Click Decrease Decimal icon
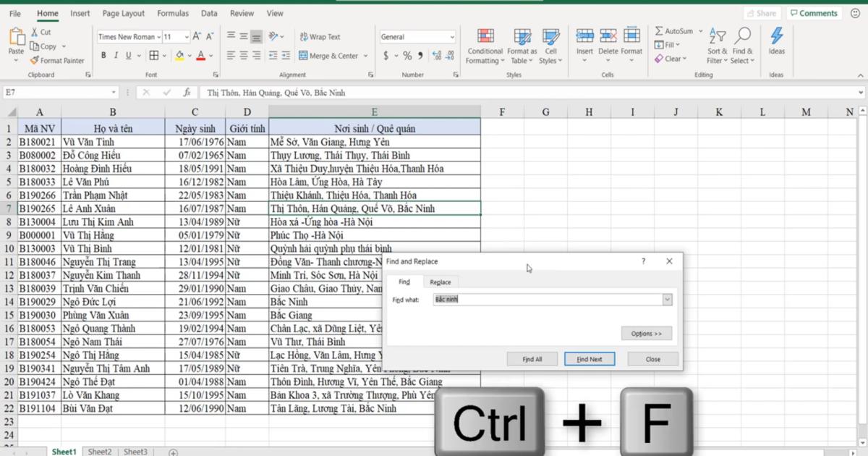Screen dimensions: 868x456 click(450, 56)
